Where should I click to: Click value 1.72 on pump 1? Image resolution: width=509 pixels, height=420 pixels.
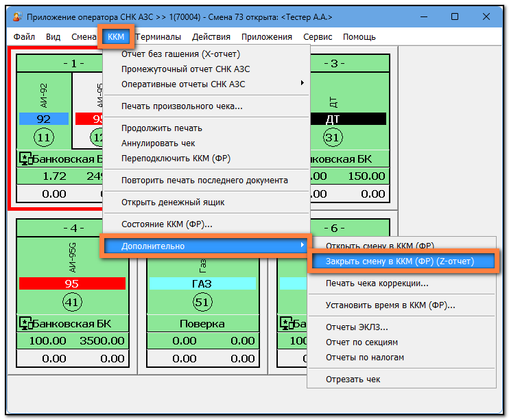point(55,176)
